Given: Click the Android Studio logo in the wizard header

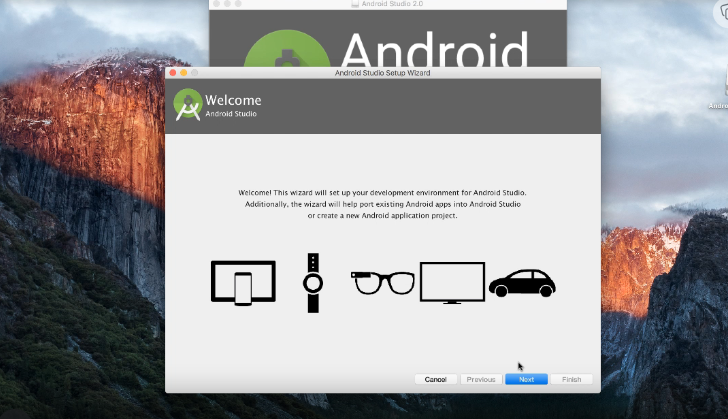Looking at the screenshot, I should [x=188, y=105].
